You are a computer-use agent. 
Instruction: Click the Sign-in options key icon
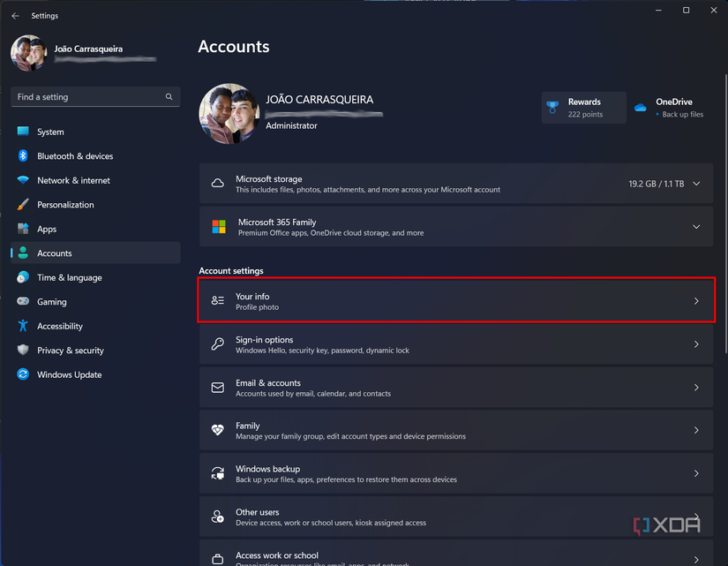tap(218, 343)
